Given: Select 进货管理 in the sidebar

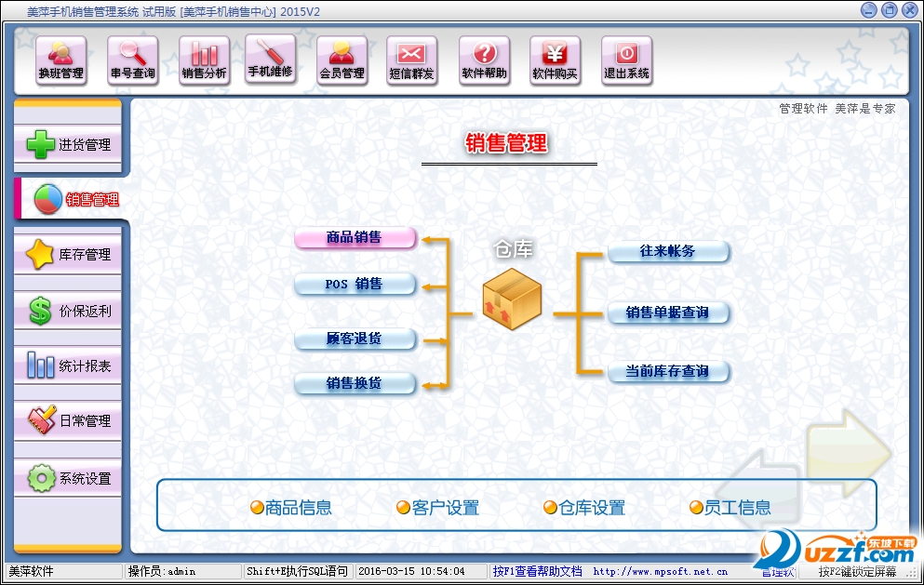Looking at the screenshot, I should (68, 144).
